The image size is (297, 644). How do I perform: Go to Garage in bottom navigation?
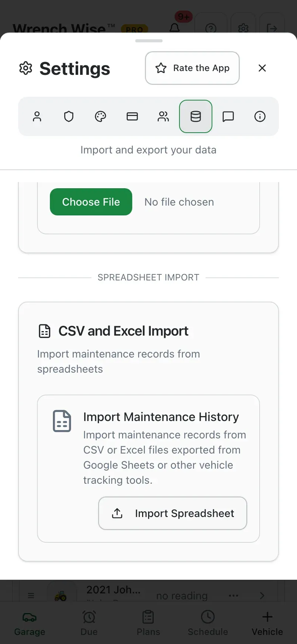click(x=29, y=624)
